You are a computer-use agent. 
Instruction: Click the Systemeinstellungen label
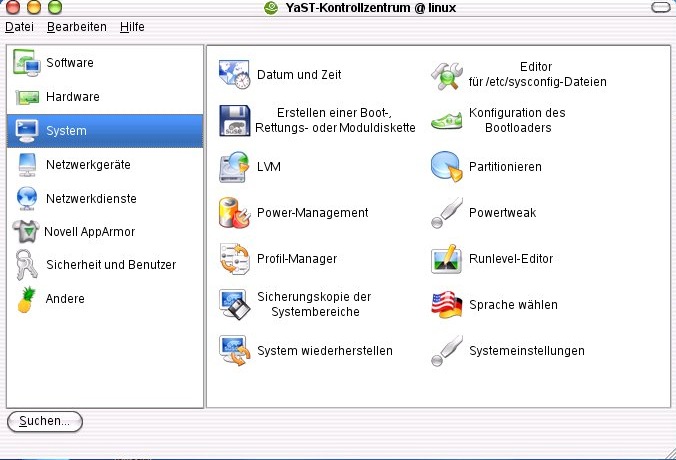pos(527,351)
